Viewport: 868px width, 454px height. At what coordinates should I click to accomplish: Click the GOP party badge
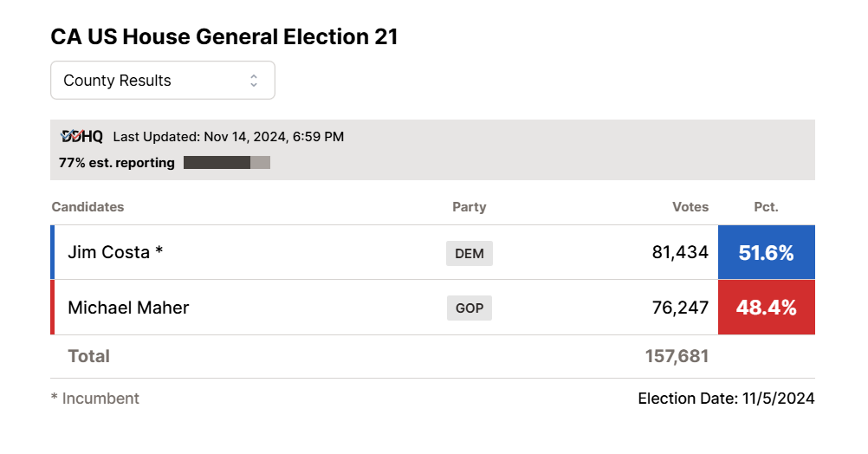tap(470, 308)
